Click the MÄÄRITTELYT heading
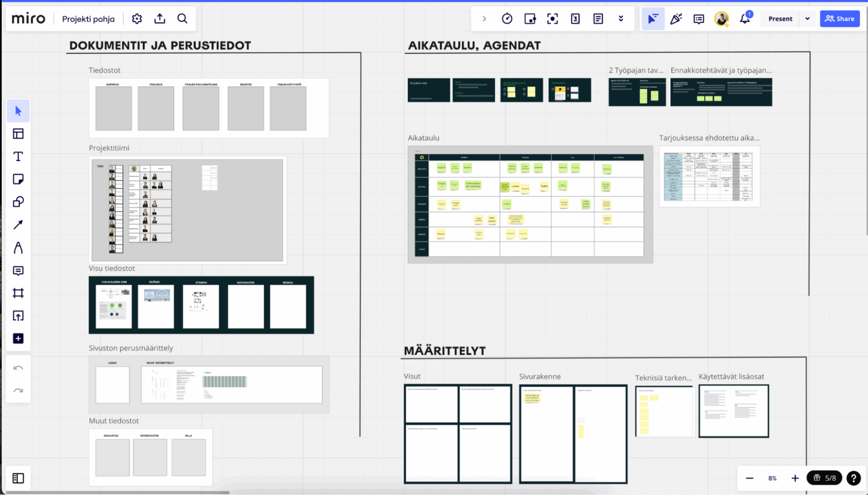Image resolution: width=868 pixels, height=495 pixels. pyautogui.click(x=445, y=351)
